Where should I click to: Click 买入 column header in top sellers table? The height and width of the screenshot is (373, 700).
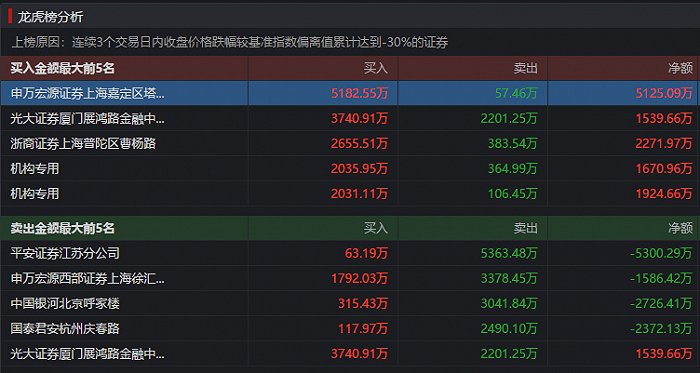375,228
